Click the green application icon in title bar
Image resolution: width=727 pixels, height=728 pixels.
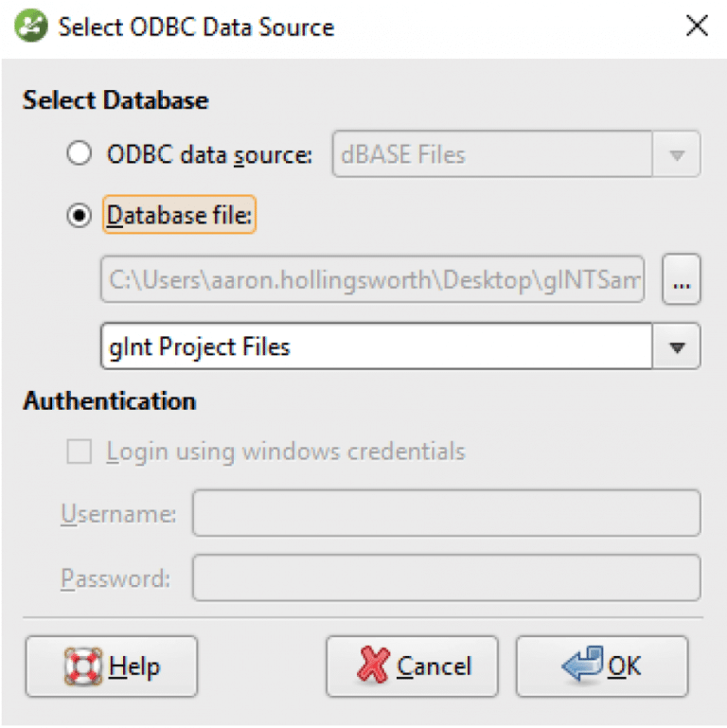[x=30, y=26]
